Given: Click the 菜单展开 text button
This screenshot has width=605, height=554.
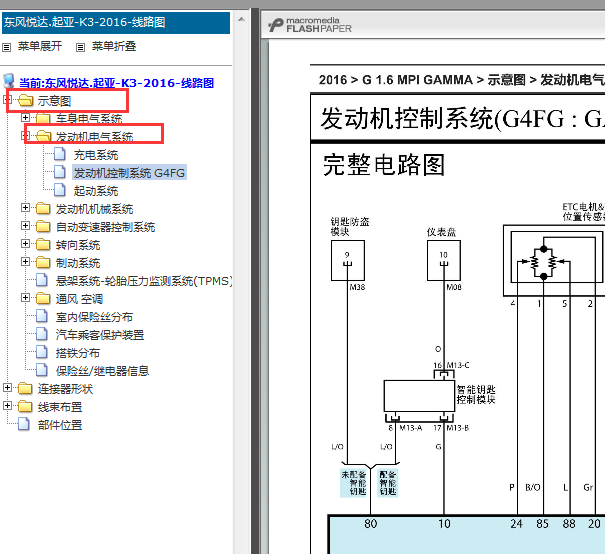Looking at the screenshot, I should 40,46.
